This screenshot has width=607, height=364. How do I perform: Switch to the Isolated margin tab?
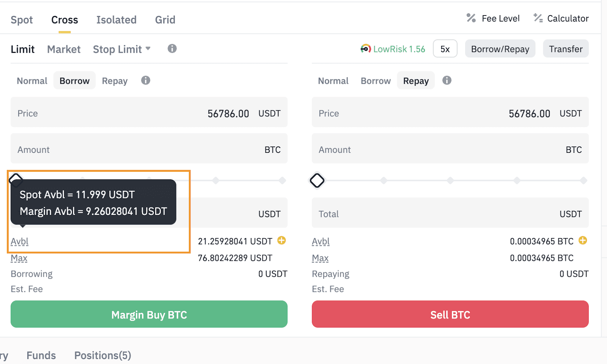tap(116, 20)
